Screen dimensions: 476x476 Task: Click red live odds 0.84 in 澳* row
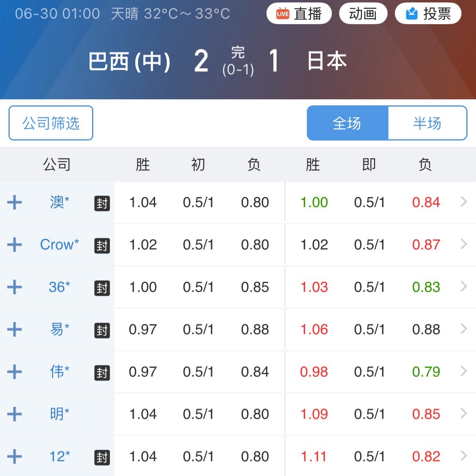tap(426, 203)
